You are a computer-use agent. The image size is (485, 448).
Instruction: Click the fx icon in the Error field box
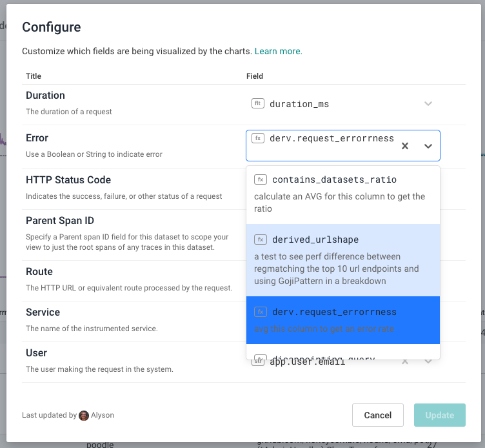pyautogui.click(x=257, y=138)
